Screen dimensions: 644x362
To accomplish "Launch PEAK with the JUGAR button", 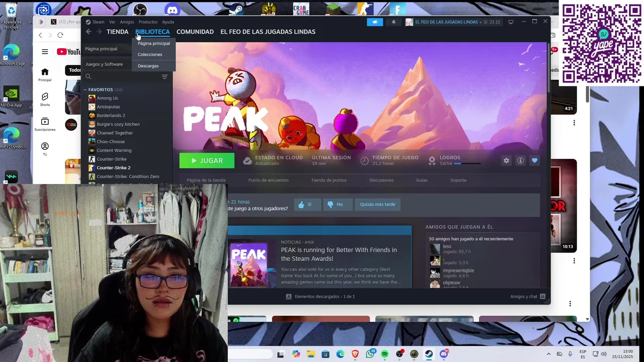I will pyautogui.click(x=207, y=161).
